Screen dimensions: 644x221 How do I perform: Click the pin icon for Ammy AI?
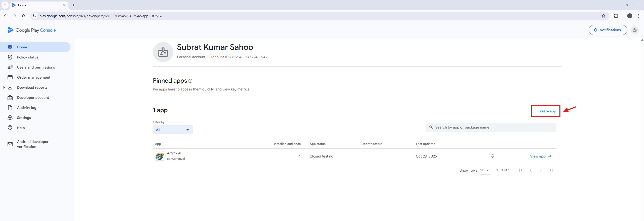492,156
